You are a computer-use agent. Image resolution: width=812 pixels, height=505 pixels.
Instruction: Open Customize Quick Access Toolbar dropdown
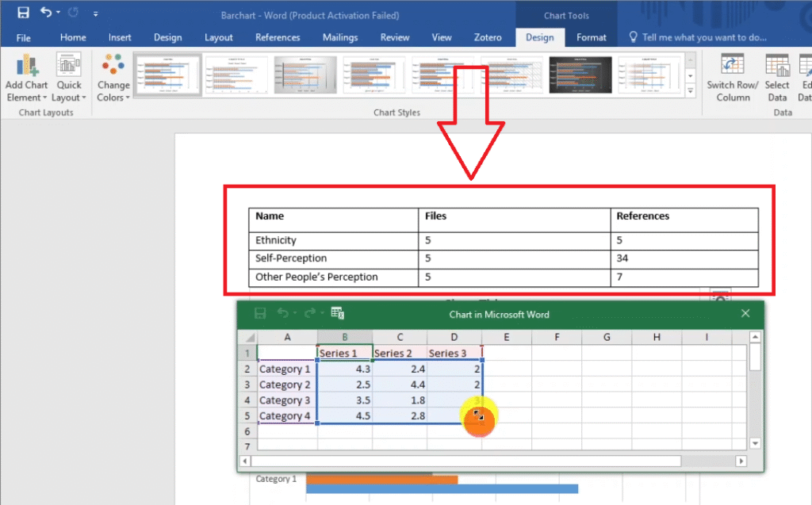[96, 13]
